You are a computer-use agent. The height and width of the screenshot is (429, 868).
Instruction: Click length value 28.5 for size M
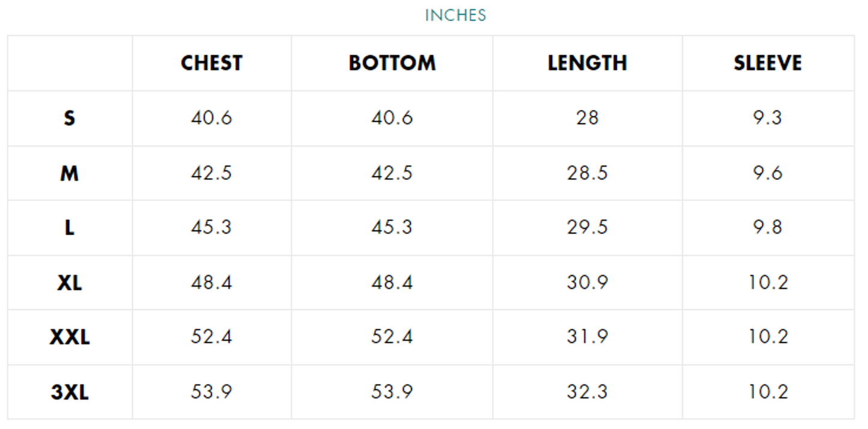pos(587,173)
